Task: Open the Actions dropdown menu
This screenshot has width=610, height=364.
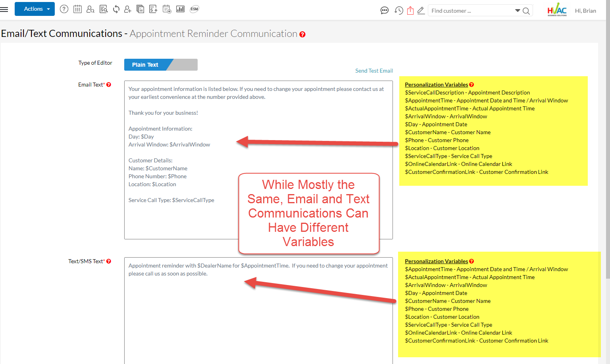Action: 35,9
